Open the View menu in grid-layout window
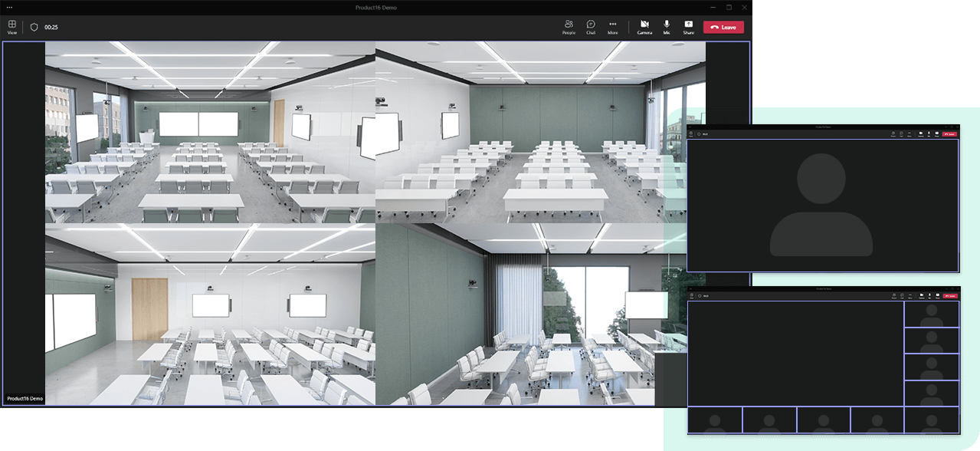The height and width of the screenshot is (451, 980). (x=690, y=295)
